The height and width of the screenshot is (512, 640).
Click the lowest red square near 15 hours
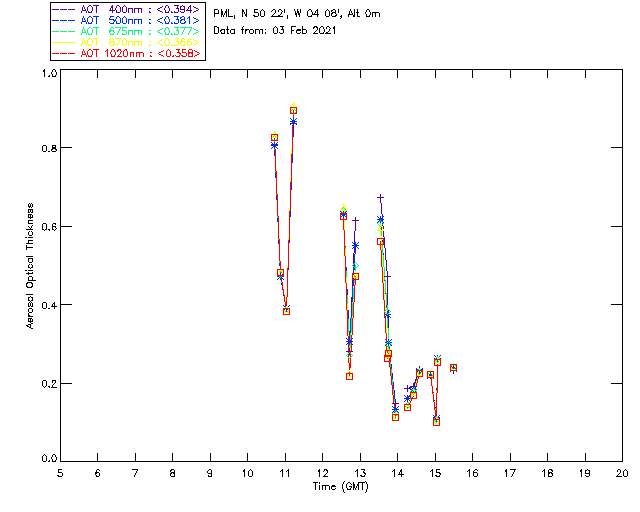(436, 422)
